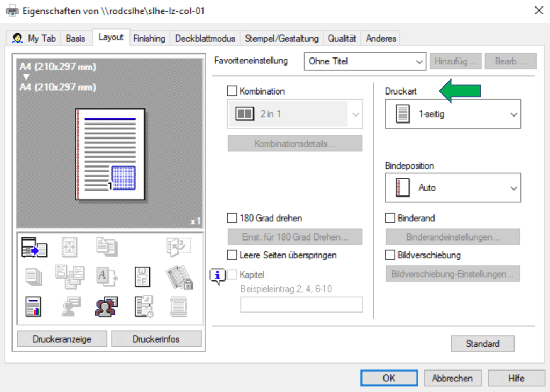Expand the Bindeposition dropdown set to Auto
550x392 pixels.
click(x=453, y=188)
